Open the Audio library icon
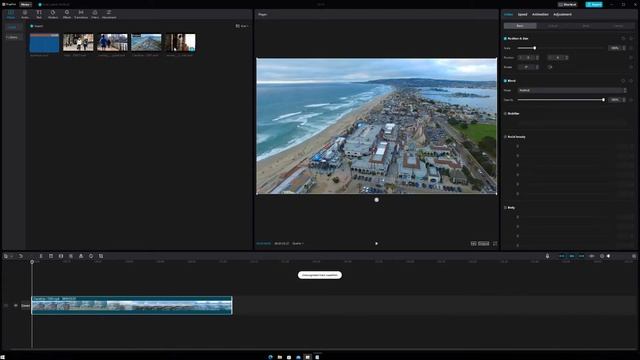Viewport: 640px width, 360px height. pos(25,14)
